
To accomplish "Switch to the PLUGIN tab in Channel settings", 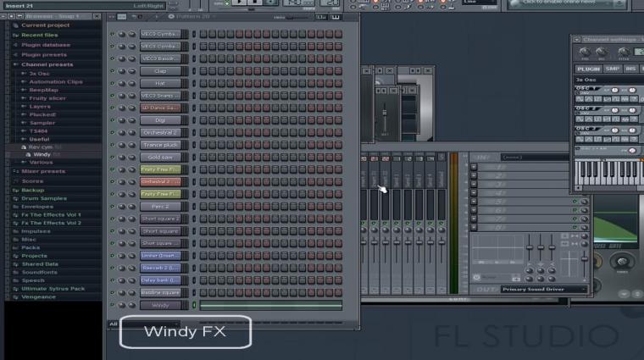I will (588, 69).
